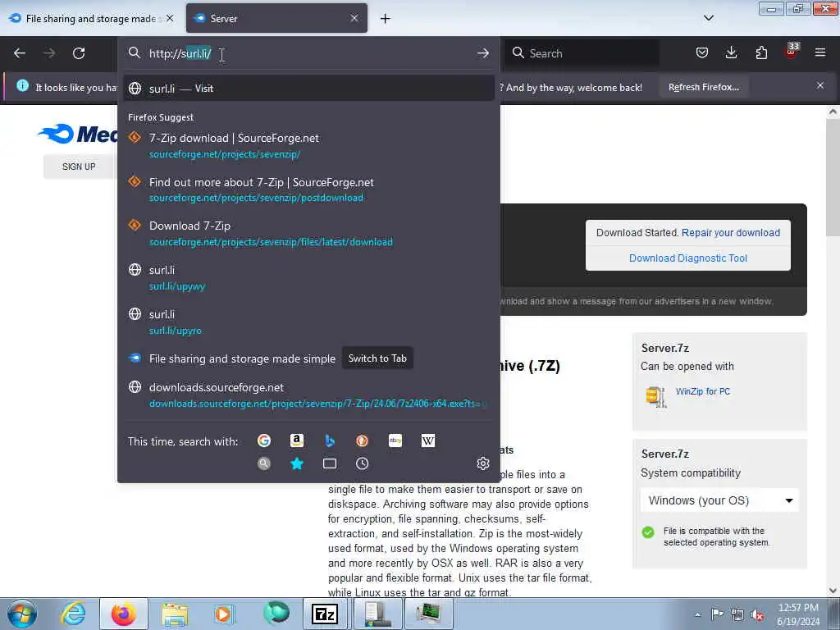Viewport: 840px width, 630px height.
Task: Open Download Diagnostic Tool link
Action: 688,258
